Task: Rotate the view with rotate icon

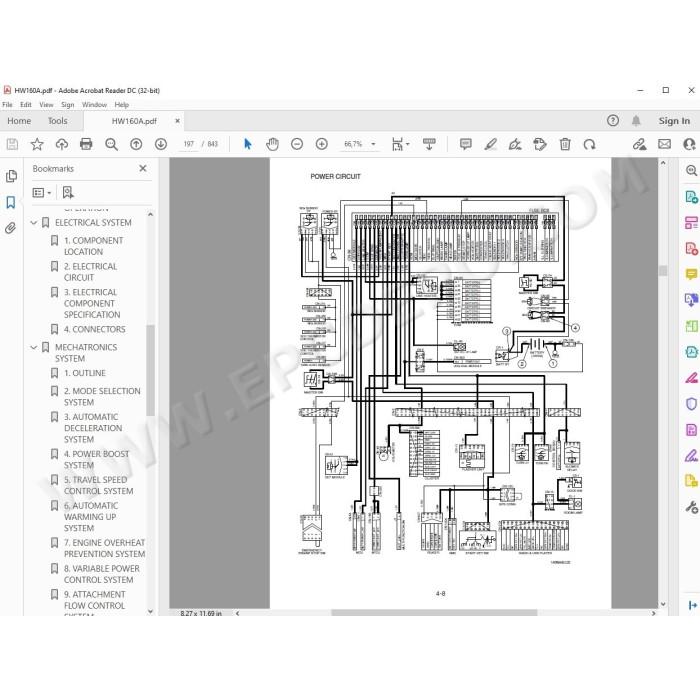Action: tap(589, 144)
